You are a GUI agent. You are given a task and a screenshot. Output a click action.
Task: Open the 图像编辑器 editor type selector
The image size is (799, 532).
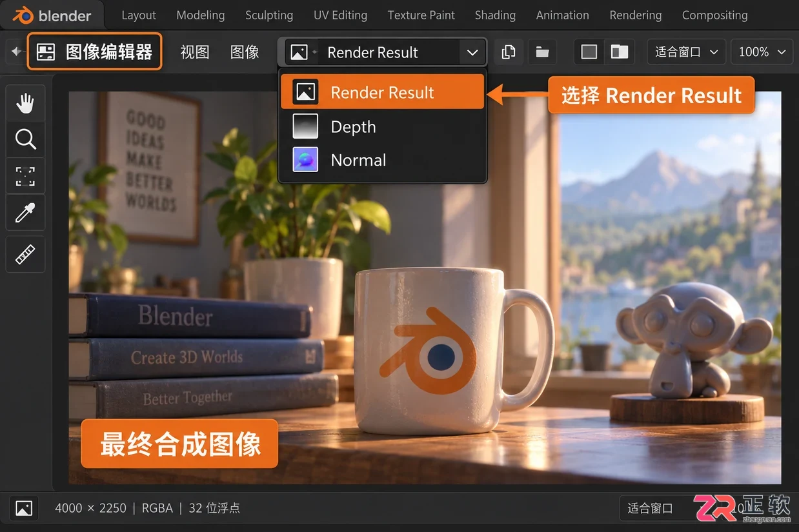pyautogui.click(x=94, y=52)
